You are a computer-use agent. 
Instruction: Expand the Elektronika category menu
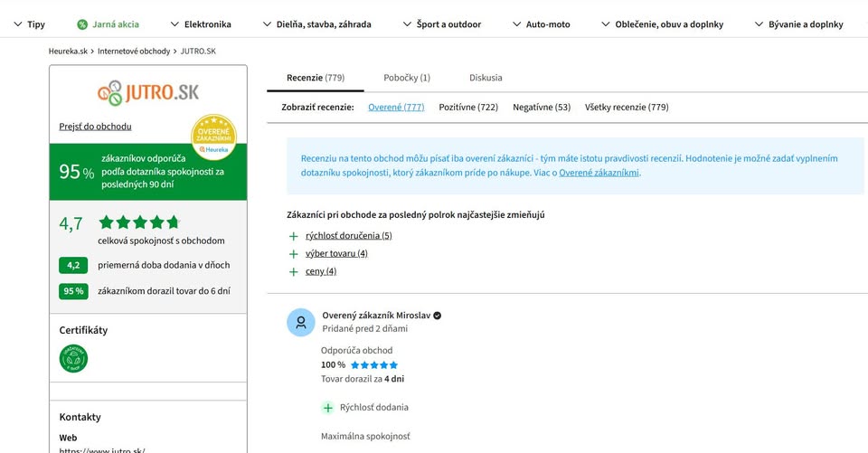pos(201,24)
